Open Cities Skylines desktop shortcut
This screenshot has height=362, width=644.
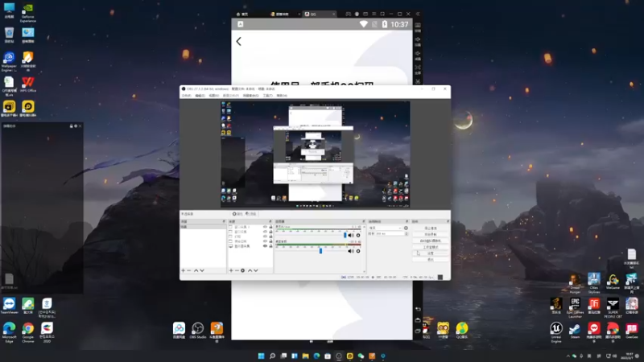(x=593, y=283)
